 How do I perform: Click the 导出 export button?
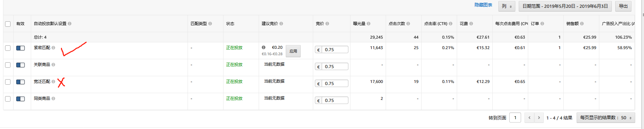click(623, 6)
